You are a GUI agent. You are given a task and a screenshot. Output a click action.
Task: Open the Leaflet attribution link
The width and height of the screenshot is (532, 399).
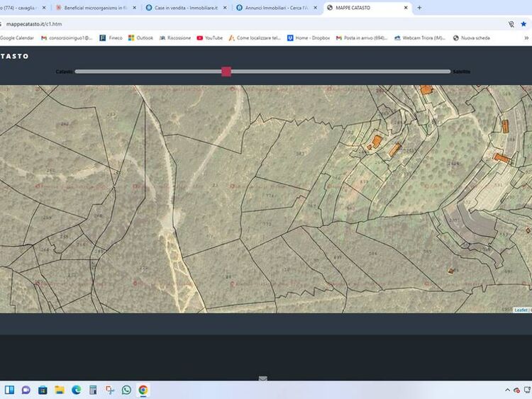pos(521,310)
